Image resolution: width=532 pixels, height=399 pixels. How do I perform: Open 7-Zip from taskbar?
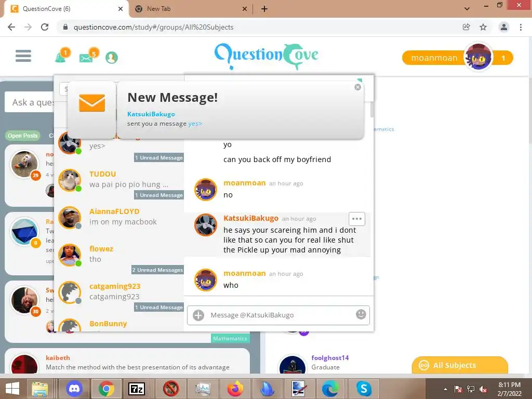137,389
